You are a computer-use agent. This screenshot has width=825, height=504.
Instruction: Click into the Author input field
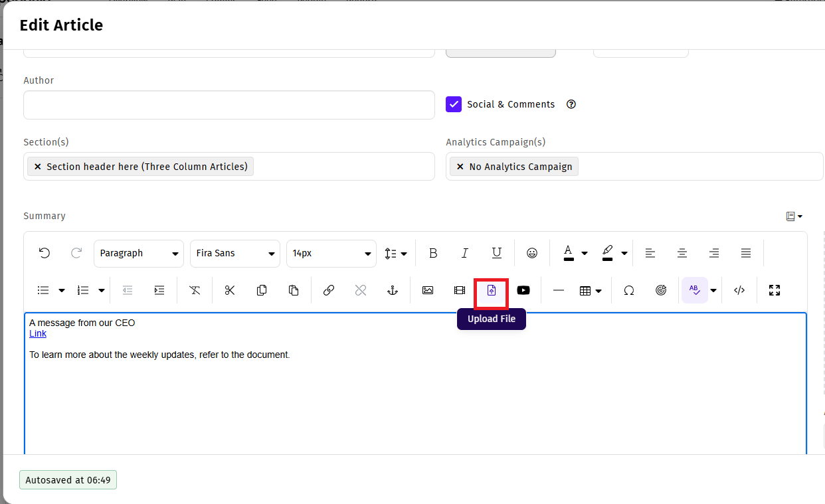229,105
